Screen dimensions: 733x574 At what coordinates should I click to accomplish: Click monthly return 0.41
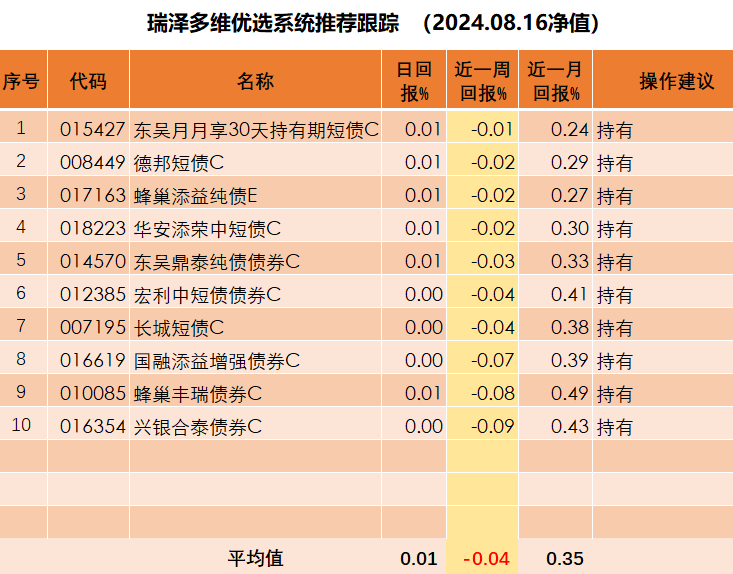click(569, 294)
